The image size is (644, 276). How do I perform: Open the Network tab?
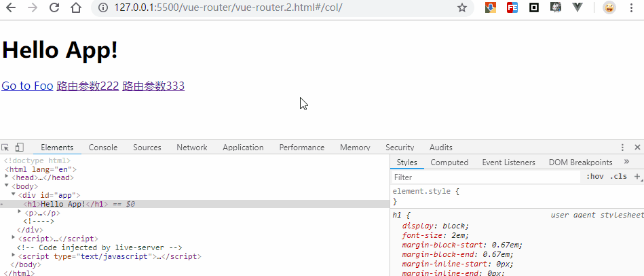pos(192,148)
